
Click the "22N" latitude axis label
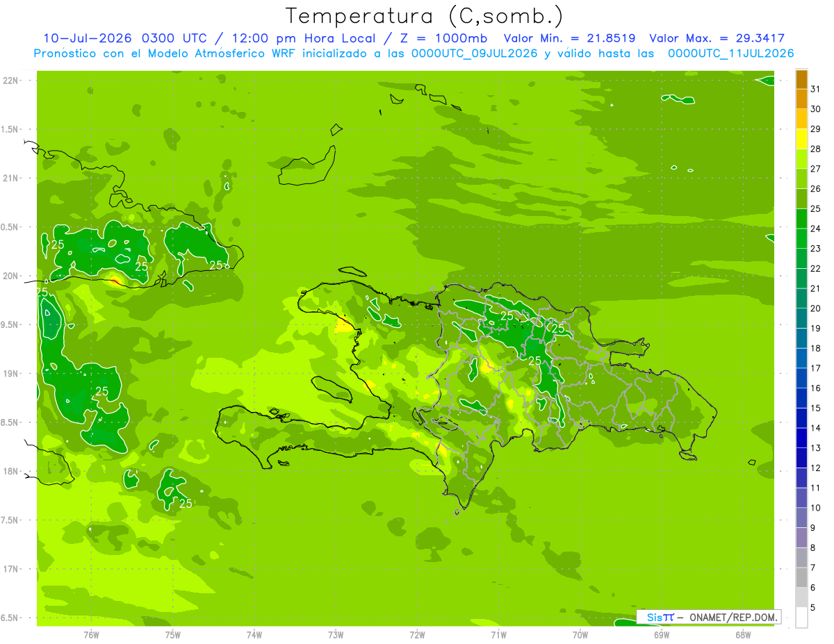coord(11,81)
